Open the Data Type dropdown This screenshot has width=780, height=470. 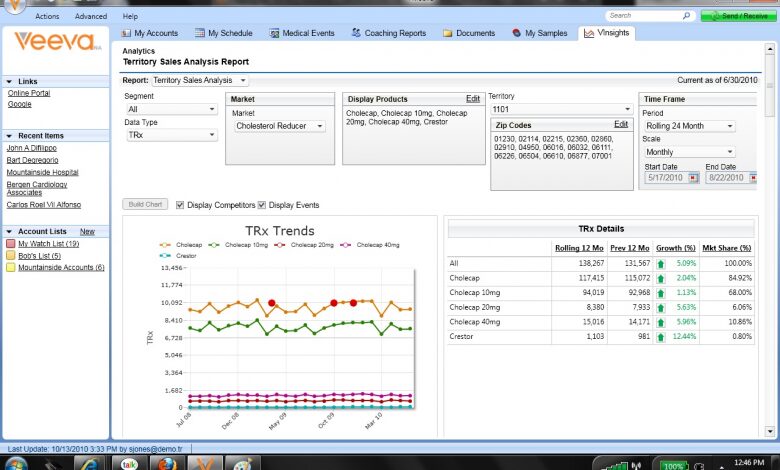172,135
